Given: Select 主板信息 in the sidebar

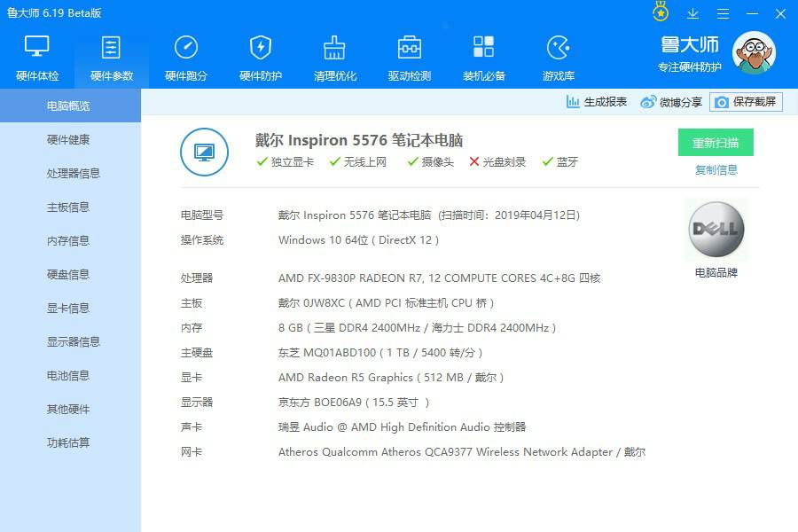Looking at the screenshot, I should click(x=70, y=207).
